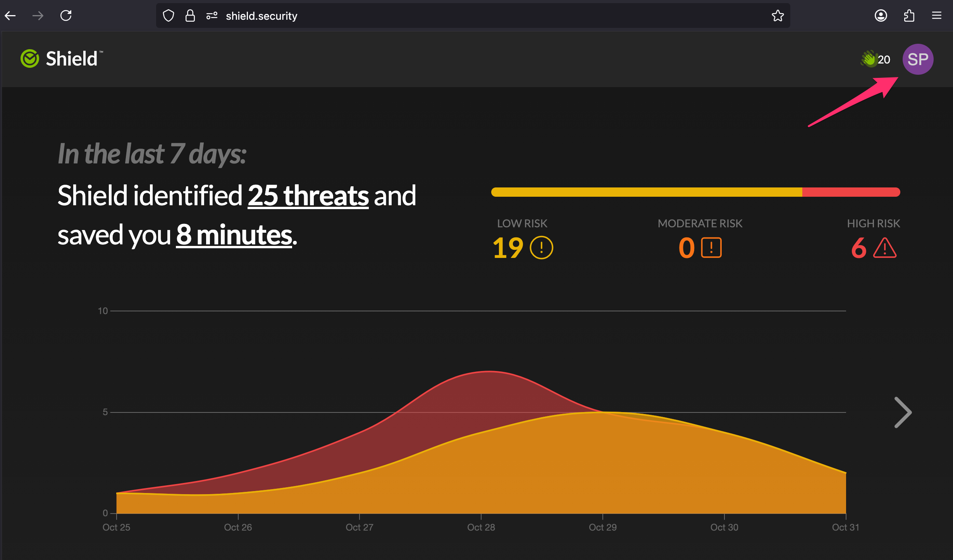Image resolution: width=953 pixels, height=560 pixels.
Task: Click the padlock site security icon
Action: point(190,16)
